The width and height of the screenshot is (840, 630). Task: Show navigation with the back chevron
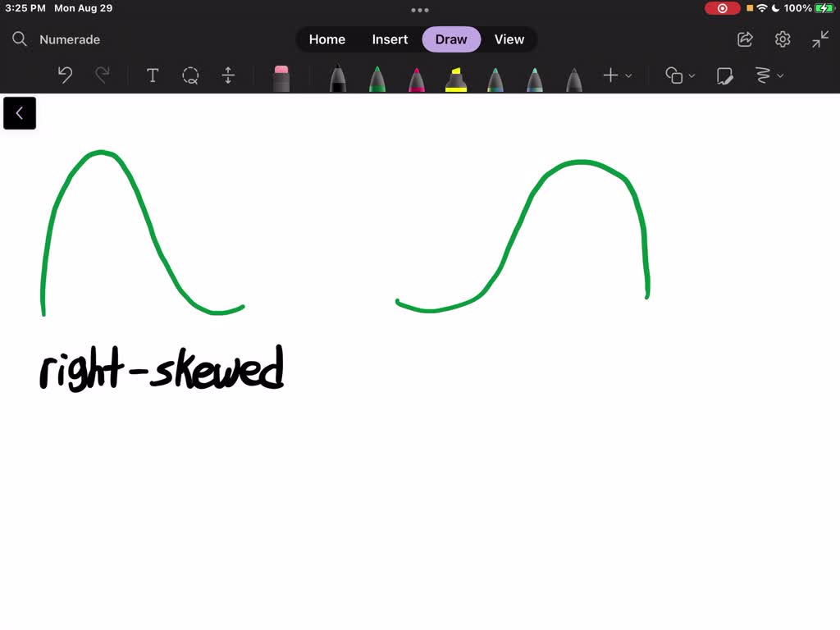pyautogui.click(x=20, y=113)
